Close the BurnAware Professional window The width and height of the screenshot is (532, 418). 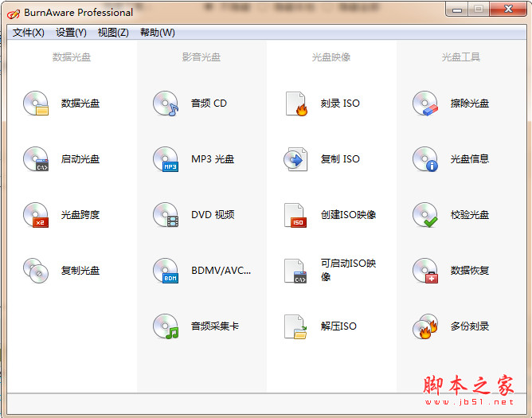coord(508,10)
